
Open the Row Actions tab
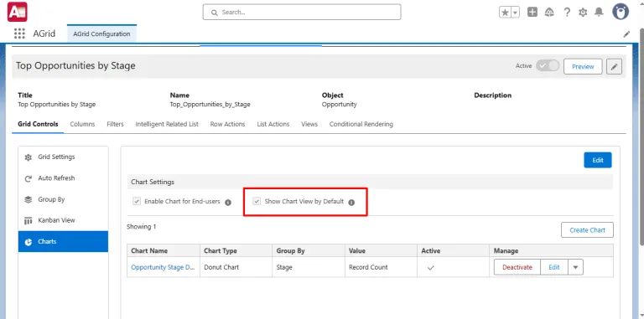(x=227, y=124)
